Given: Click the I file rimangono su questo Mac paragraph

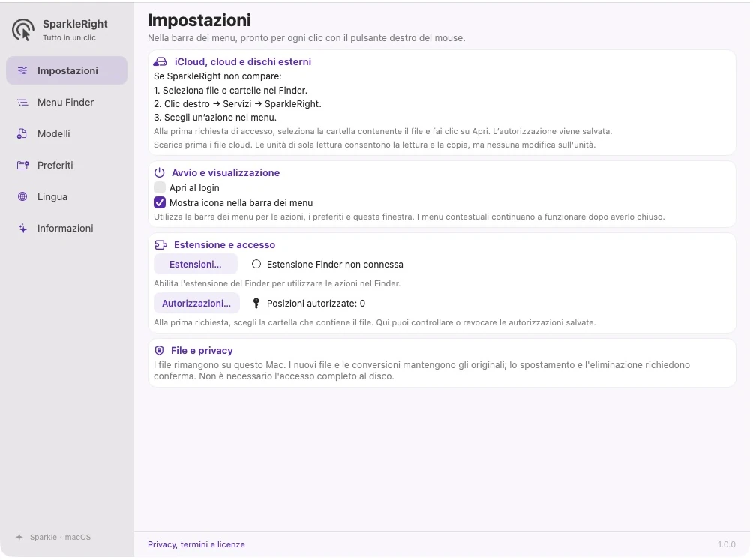Looking at the screenshot, I should point(421,370).
